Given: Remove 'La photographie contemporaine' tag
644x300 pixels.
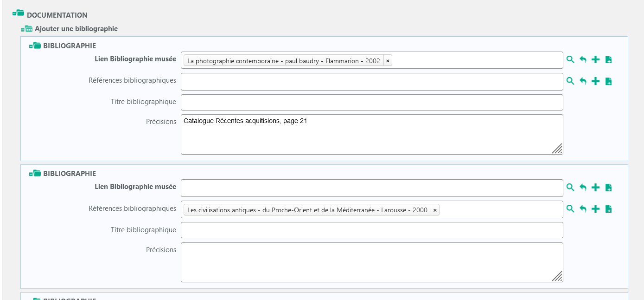Looking at the screenshot, I should (x=388, y=60).
